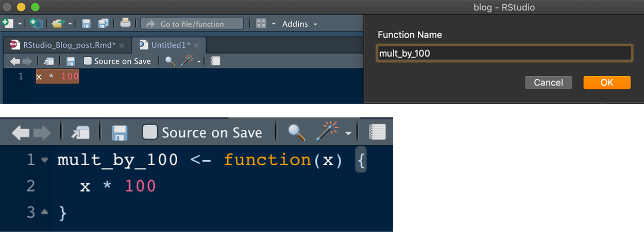Click the New File icon in main toolbar

click(7, 23)
